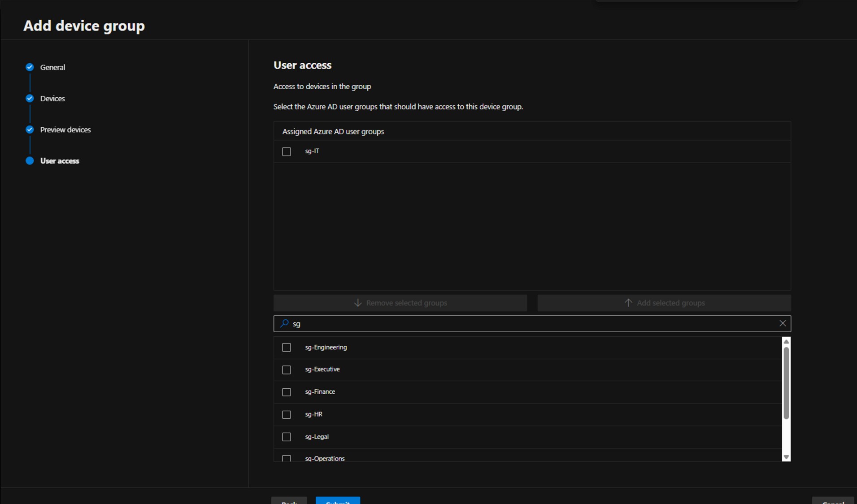
Task: Click the sg-Engineering group name
Action: point(326,347)
